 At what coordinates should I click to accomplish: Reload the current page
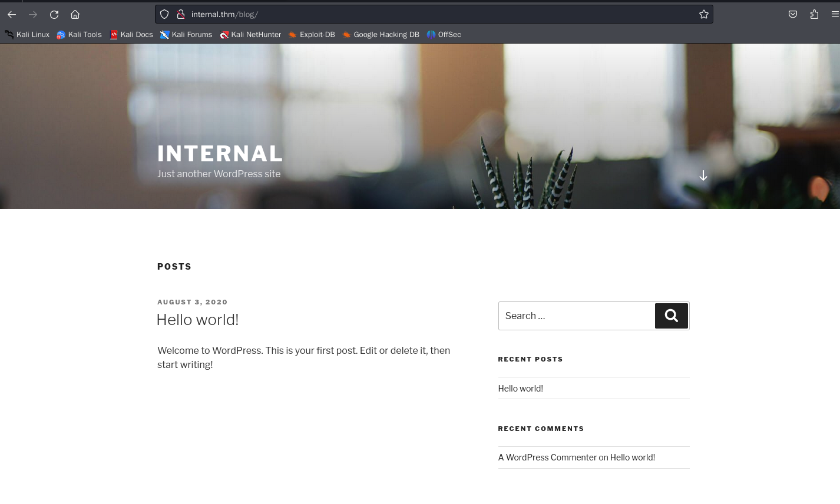tap(54, 14)
